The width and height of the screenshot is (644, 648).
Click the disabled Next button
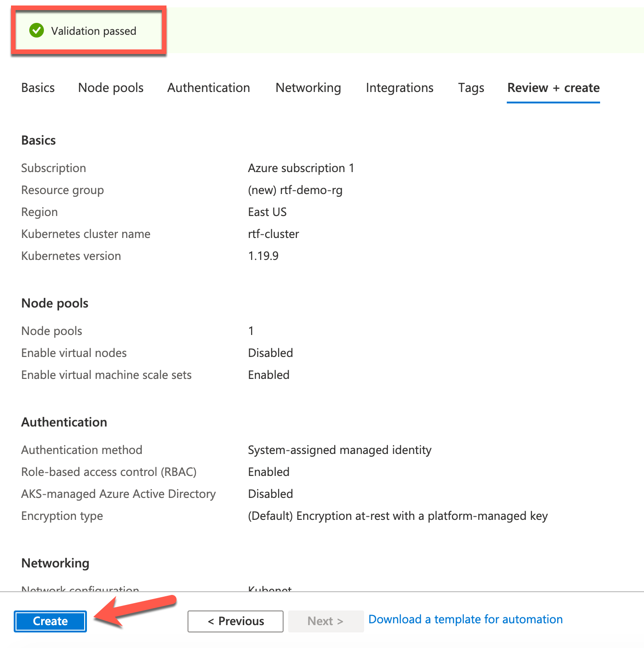pos(326,621)
